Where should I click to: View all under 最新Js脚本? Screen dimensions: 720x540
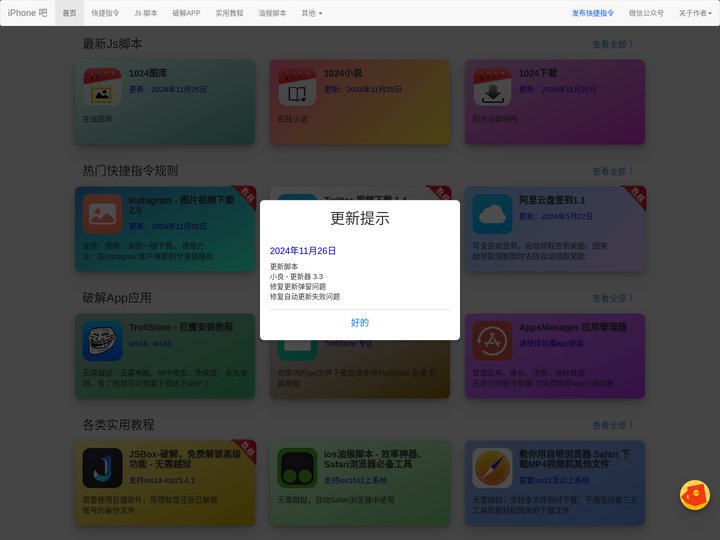coord(613,44)
